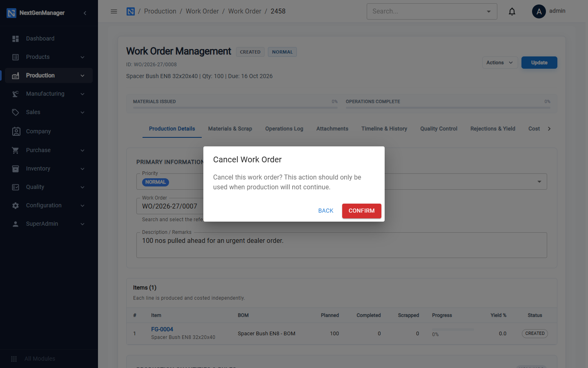Click the Configuration gear icon
The height and width of the screenshot is (368, 588).
(16, 206)
